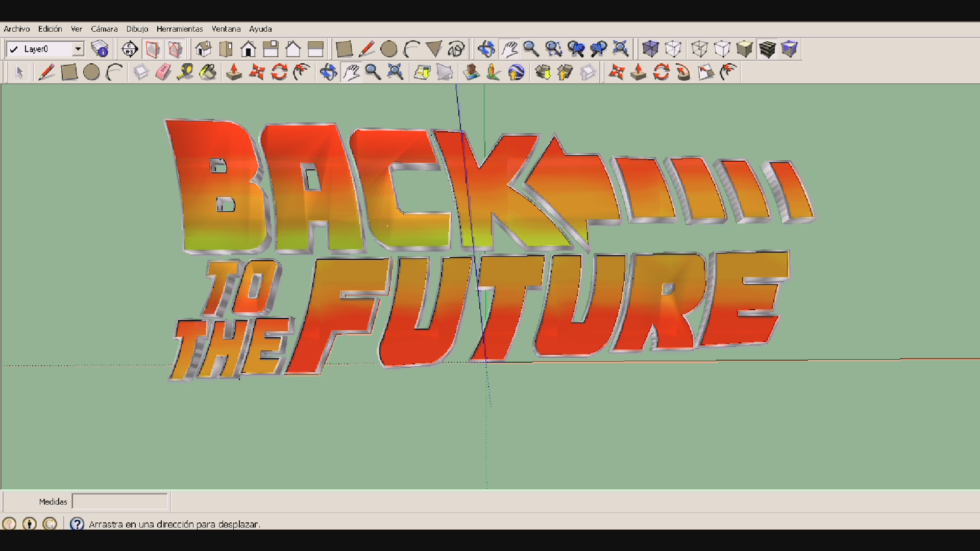Screen dimensions: 980x551
Task: Choose the Scale tool
Action: [x=706, y=72]
